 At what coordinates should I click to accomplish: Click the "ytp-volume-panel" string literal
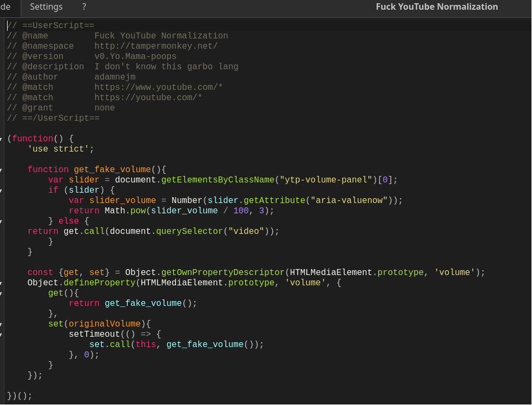[x=326, y=180]
